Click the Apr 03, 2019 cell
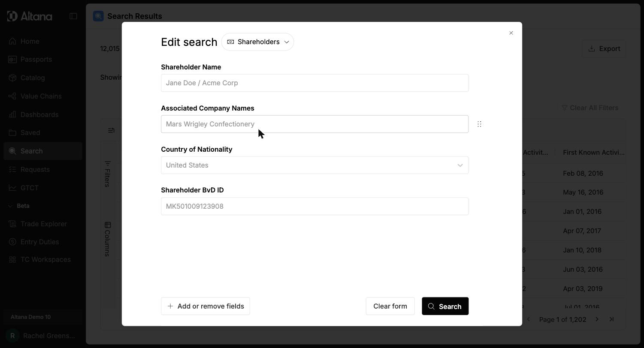 point(583,289)
